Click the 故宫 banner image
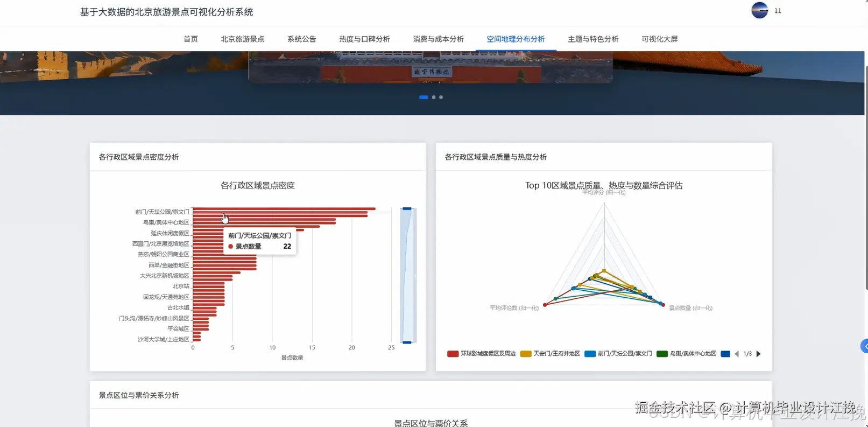Screen dimensions: 868x427 (x=431, y=67)
